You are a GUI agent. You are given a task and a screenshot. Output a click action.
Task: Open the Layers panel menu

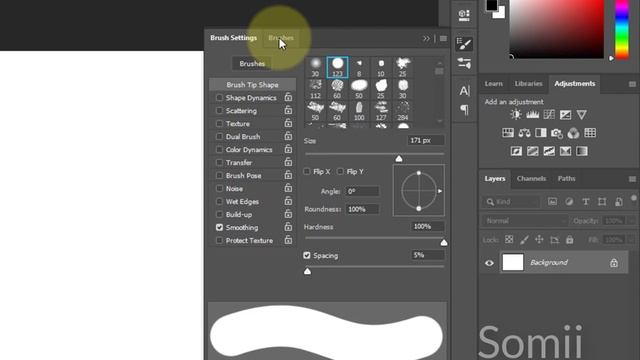click(632, 179)
